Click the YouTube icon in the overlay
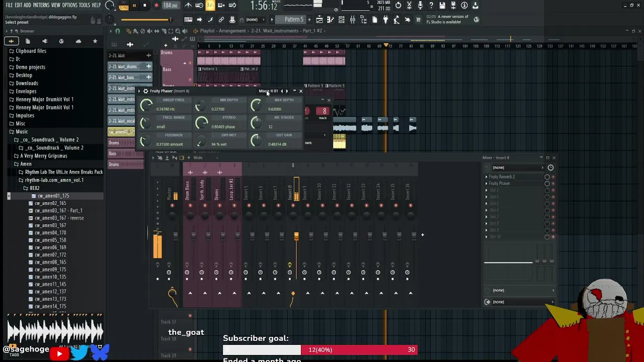The image size is (644, 362). (59, 354)
